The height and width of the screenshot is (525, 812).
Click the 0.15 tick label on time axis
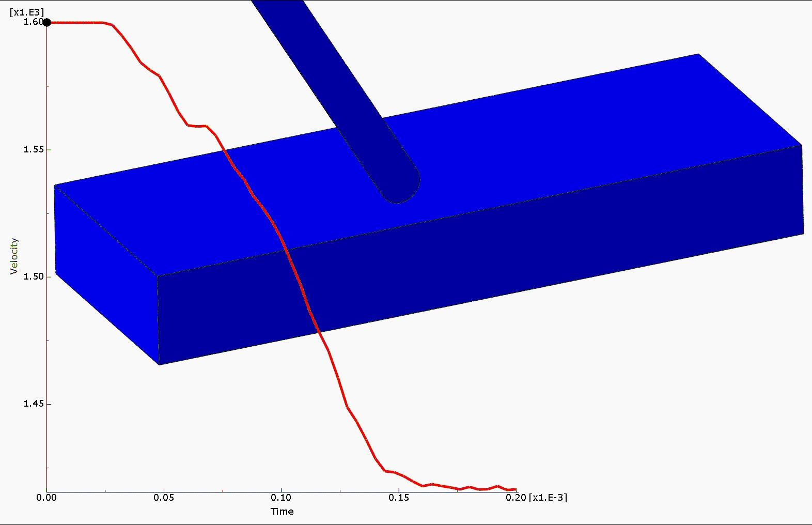coord(398,497)
